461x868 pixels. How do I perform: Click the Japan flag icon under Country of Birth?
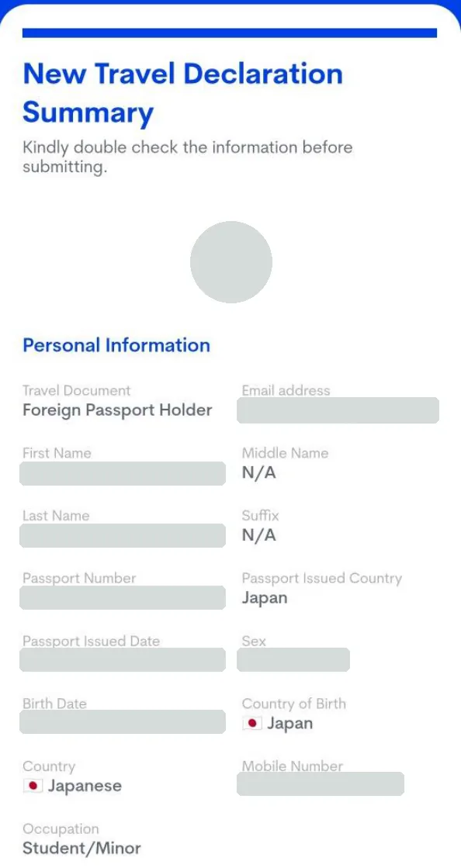click(x=252, y=723)
